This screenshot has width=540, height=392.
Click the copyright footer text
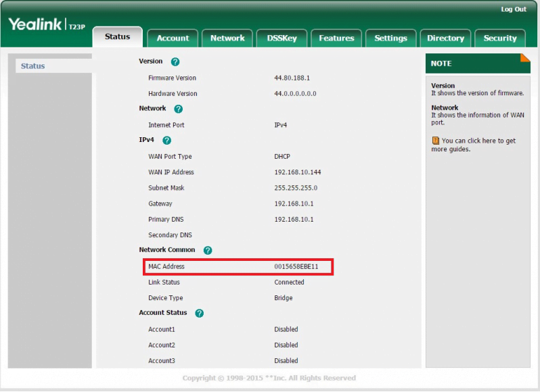coord(269,378)
